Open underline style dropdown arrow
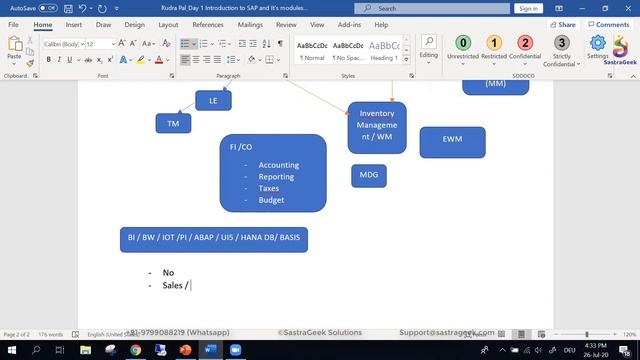 [78, 60]
